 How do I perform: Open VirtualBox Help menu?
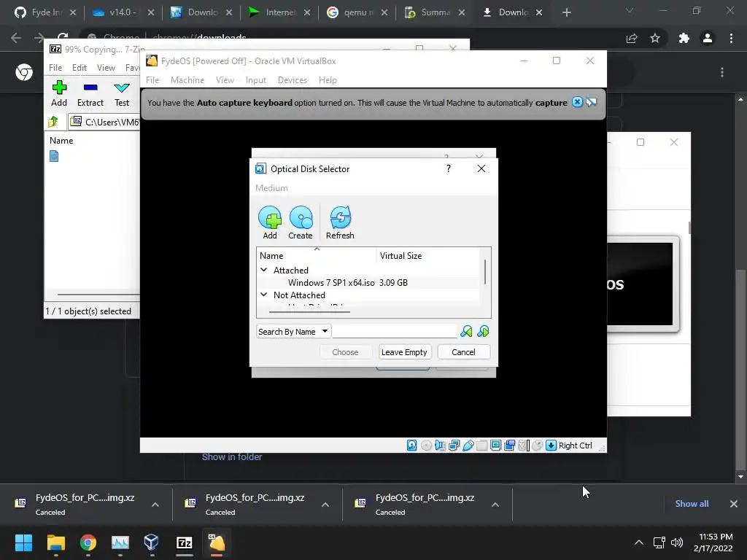point(328,80)
